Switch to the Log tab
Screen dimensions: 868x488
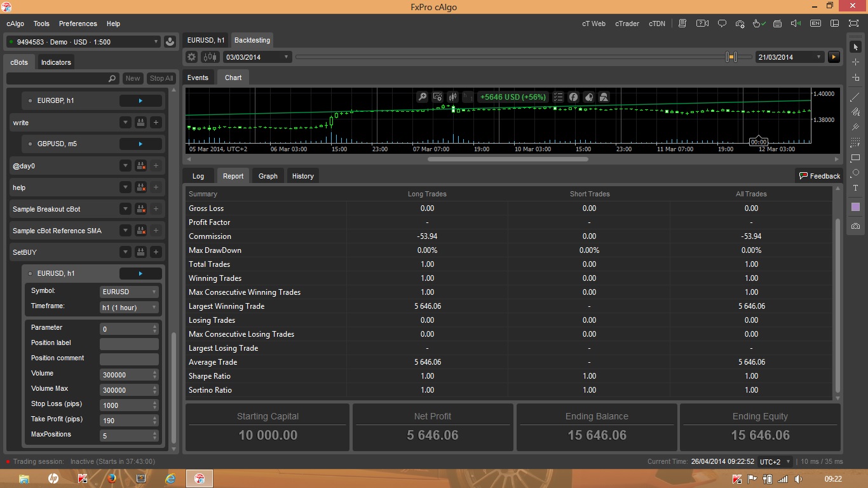click(x=198, y=176)
